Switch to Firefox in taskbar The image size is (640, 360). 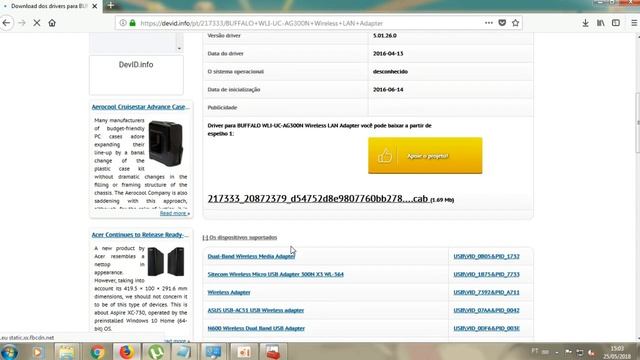[127, 352]
